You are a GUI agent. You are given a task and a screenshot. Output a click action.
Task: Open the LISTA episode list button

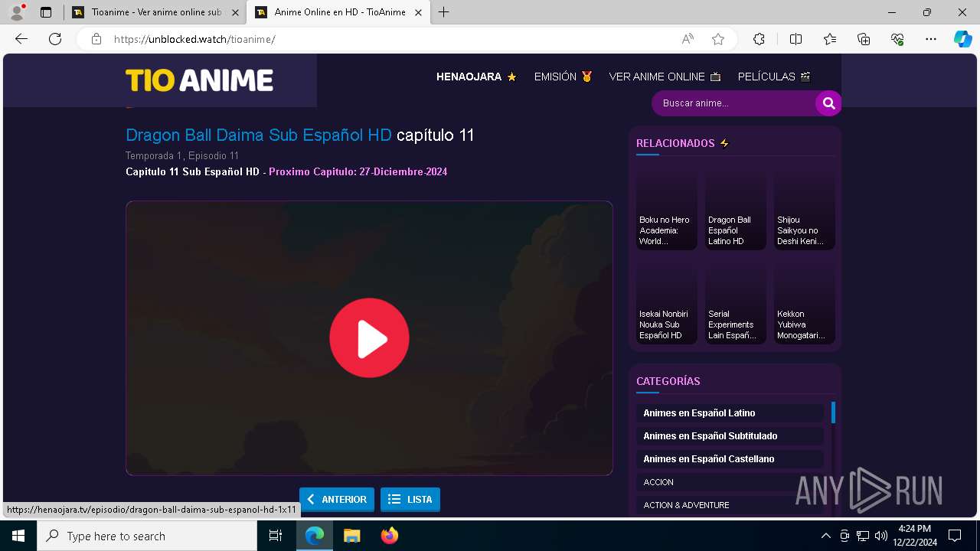410,500
